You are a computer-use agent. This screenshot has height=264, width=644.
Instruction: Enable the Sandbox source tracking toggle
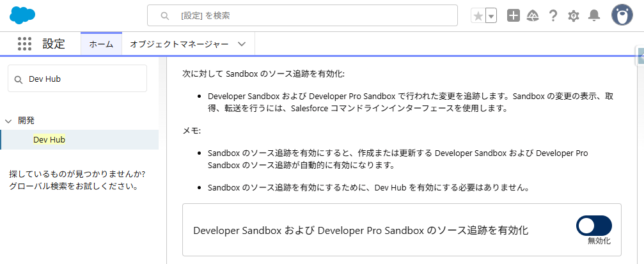tap(593, 226)
